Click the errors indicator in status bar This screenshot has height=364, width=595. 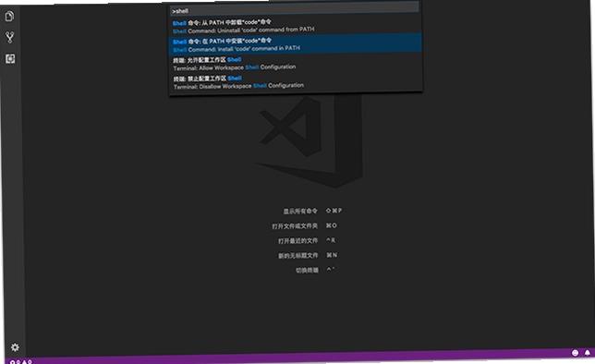15,362
